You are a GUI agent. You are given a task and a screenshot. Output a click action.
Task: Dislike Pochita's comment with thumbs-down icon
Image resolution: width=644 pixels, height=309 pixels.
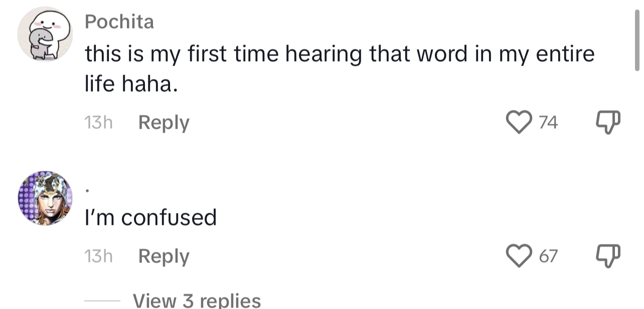tap(607, 123)
